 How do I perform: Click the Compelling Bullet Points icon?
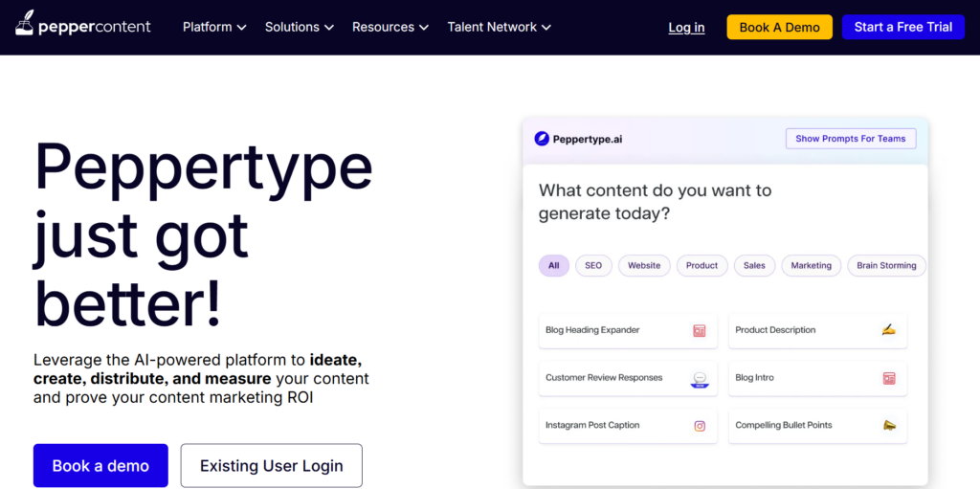[889, 426]
